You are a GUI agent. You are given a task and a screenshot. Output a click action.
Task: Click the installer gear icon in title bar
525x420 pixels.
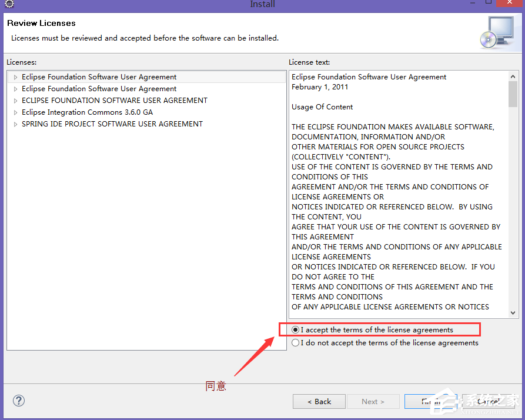(8, 4)
